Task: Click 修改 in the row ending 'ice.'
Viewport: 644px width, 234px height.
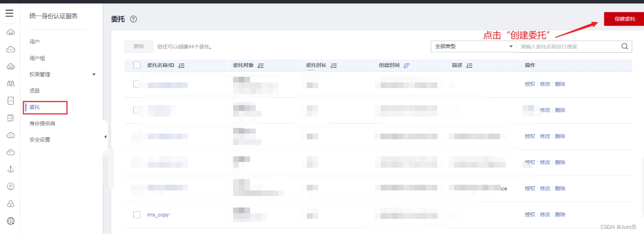Action: click(x=545, y=189)
